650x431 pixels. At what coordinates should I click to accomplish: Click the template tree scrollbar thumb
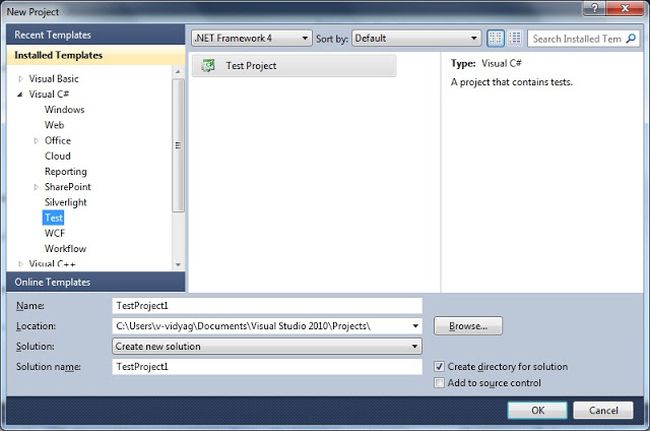coord(178,145)
